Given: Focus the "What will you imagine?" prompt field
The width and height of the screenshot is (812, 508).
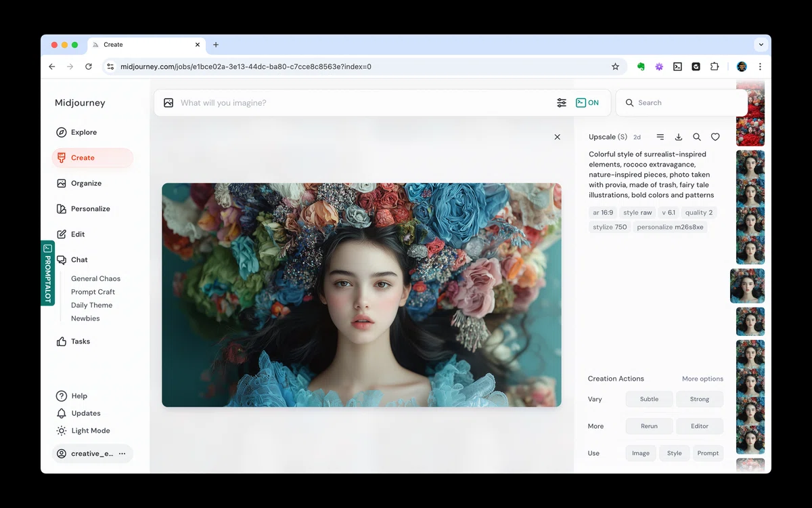Looking at the screenshot, I should coord(364,103).
